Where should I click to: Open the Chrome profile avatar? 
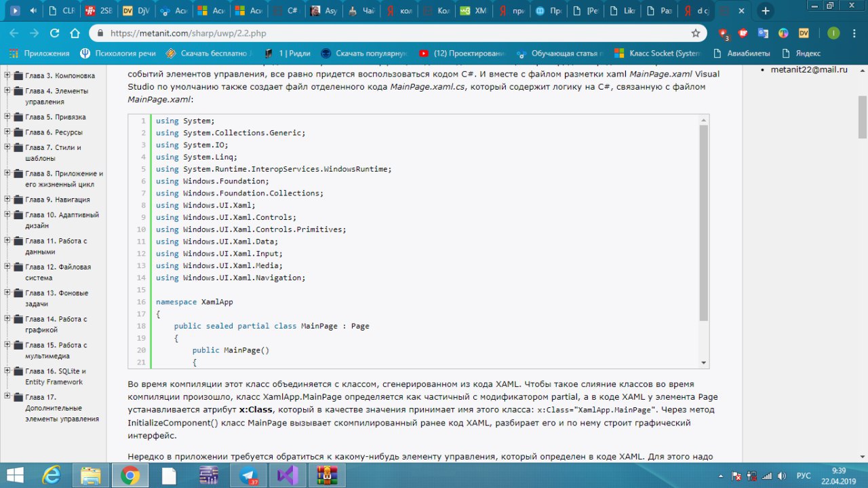click(833, 33)
